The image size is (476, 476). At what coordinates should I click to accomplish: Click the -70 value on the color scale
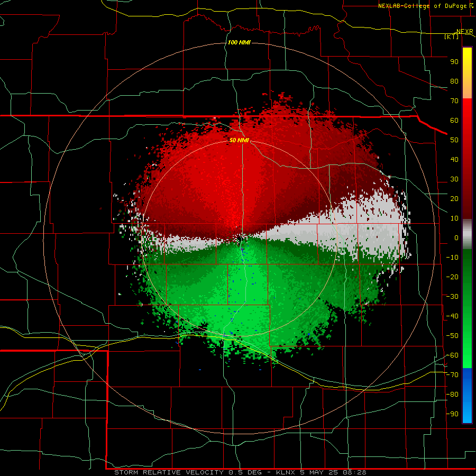[x=452, y=375]
